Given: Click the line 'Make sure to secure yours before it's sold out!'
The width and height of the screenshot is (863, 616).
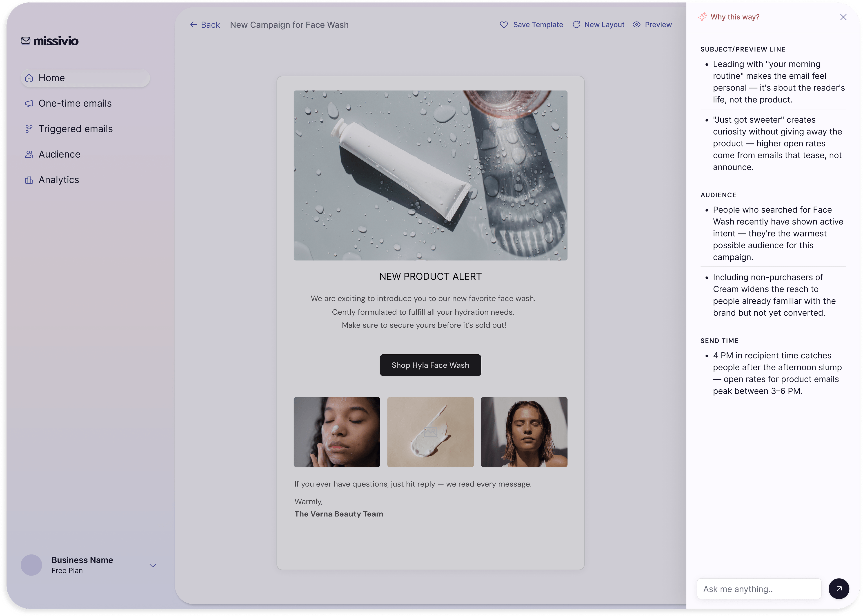Looking at the screenshot, I should pos(424,325).
